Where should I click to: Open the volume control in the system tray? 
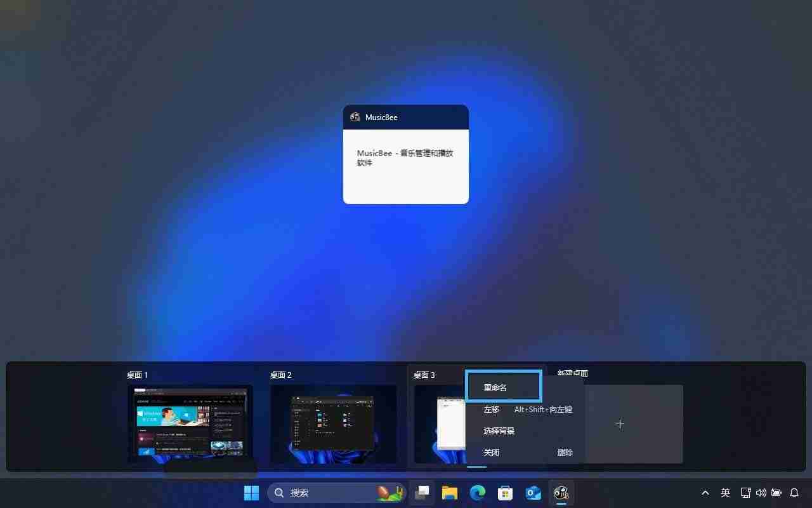[x=761, y=492]
